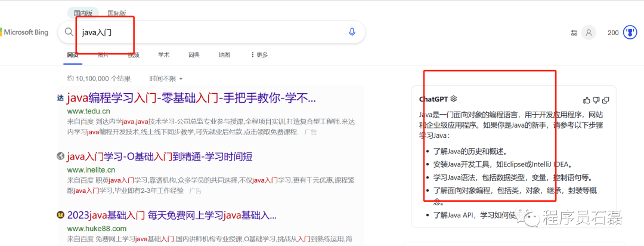Click the search magnifier icon

[69, 32]
